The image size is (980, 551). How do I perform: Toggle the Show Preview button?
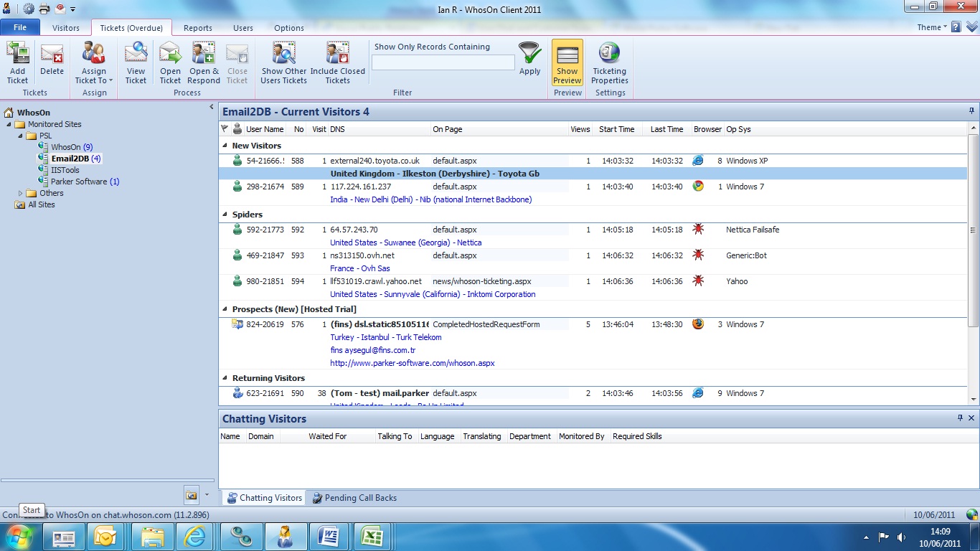coord(567,62)
